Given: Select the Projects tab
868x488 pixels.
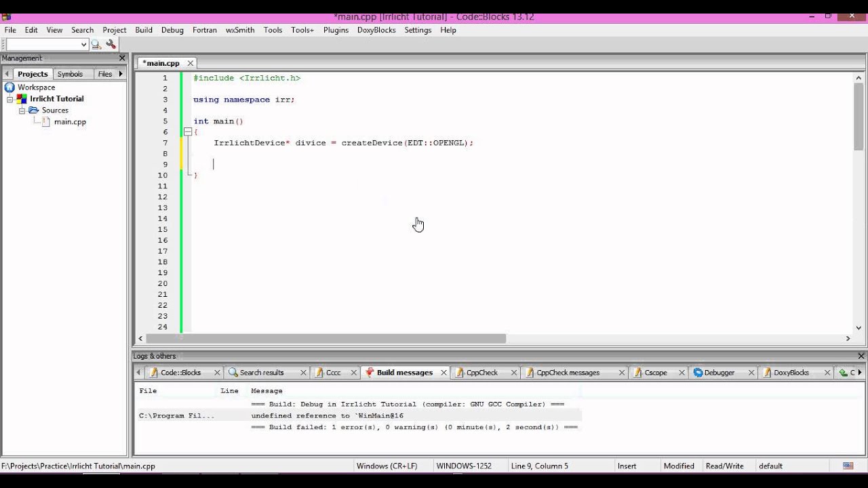Looking at the screenshot, I should point(33,74).
